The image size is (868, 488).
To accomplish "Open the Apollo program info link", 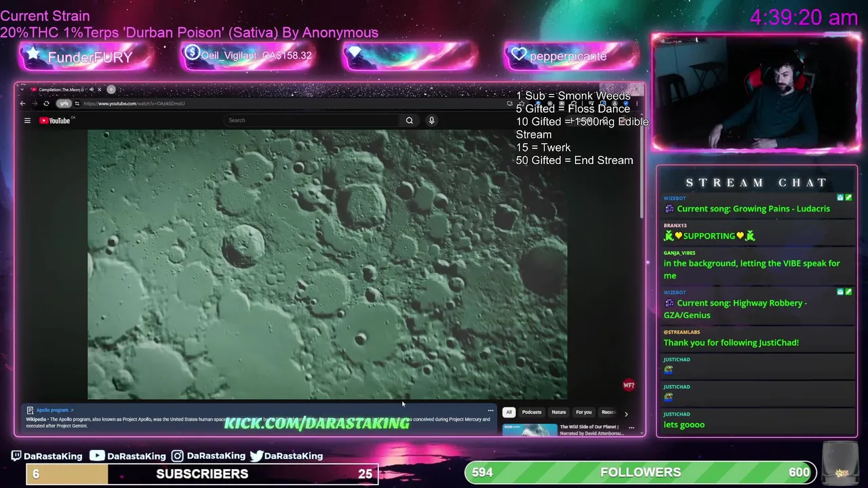I will tap(54, 410).
